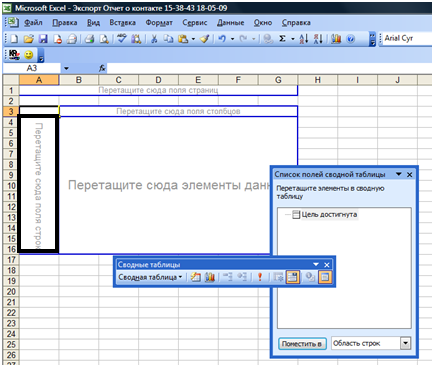Select row 20 header

11,292
